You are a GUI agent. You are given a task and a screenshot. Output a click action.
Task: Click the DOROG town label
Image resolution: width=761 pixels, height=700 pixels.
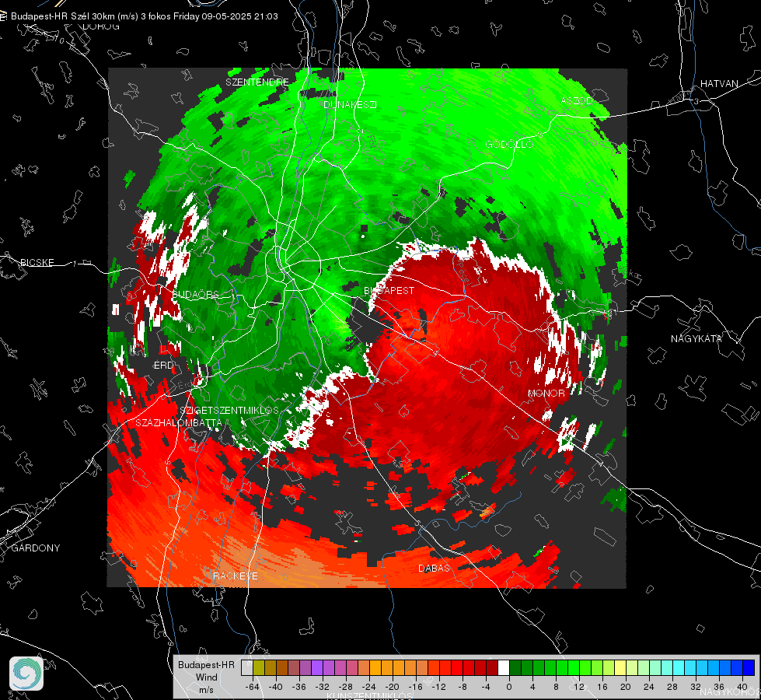tap(101, 26)
